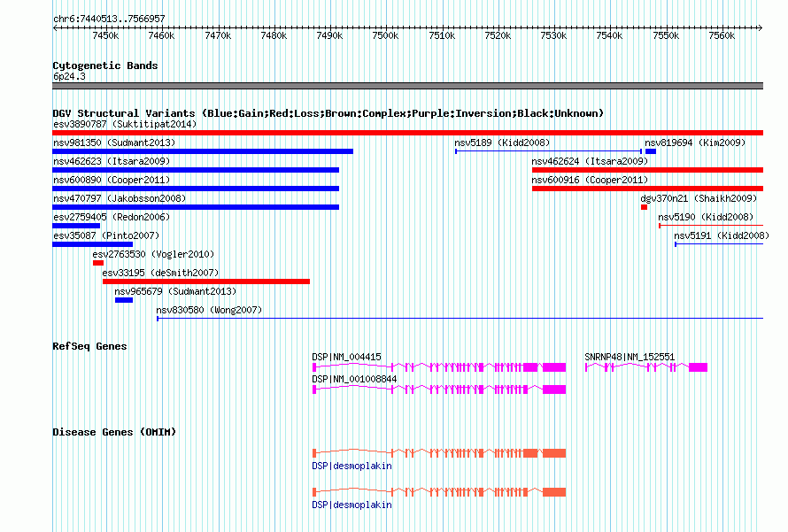
Task: Click the chr6:7440513..7566957 coordinate label
Action: click(109, 19)
